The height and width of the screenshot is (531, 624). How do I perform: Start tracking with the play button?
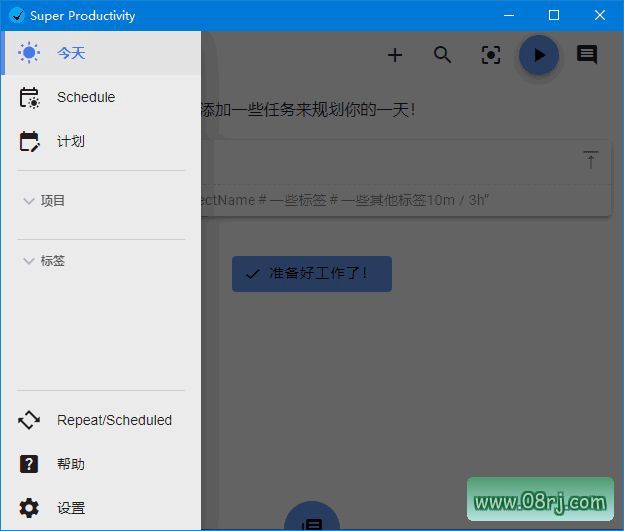539,55
